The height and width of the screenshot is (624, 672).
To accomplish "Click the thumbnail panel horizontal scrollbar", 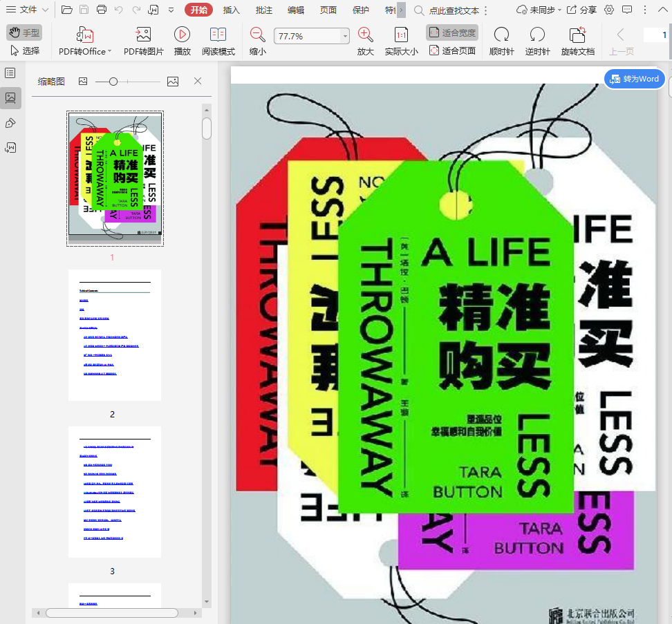I will tap(112, 613).
